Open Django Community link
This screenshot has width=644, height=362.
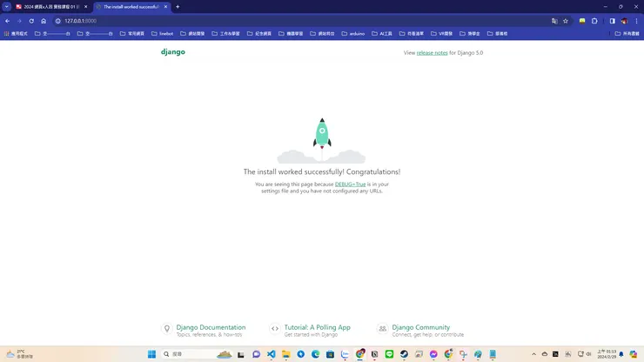pos(421,327)
